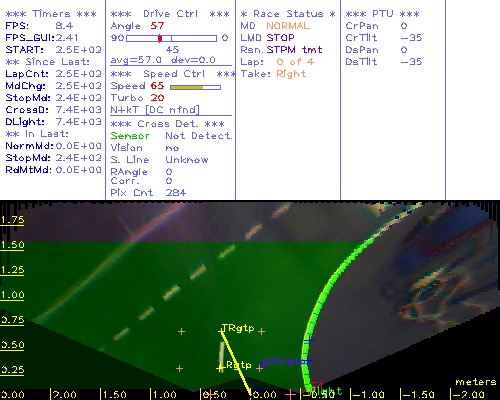The image size is (500, 400).
Task: Click the -1.50 horizontal axis label
Action: (419, 395)
